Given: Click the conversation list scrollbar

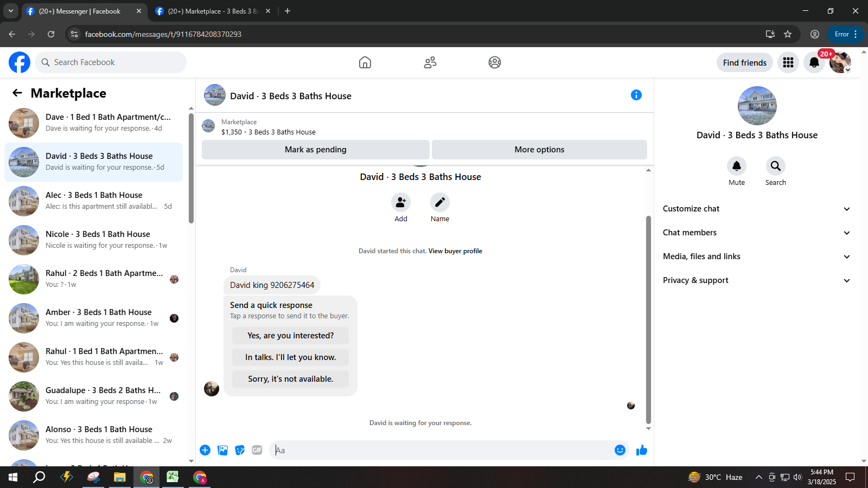Looking at the screenshot, I should pyautogui.click(x=191, y=168).
